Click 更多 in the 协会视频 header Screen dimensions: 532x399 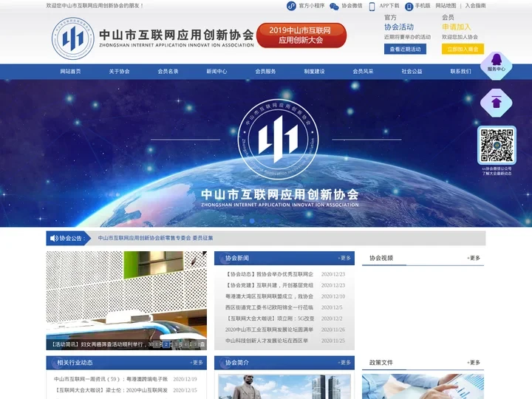(x=474, y=258)
